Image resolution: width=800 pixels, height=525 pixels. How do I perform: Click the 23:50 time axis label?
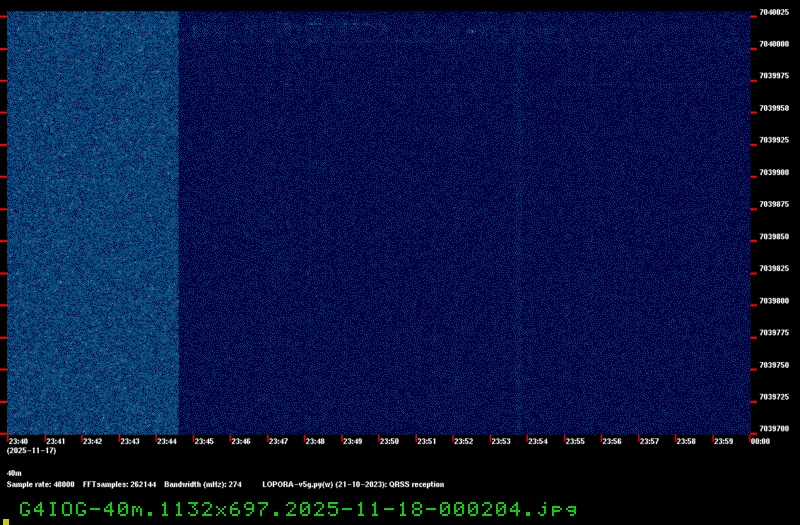point(389,441)
